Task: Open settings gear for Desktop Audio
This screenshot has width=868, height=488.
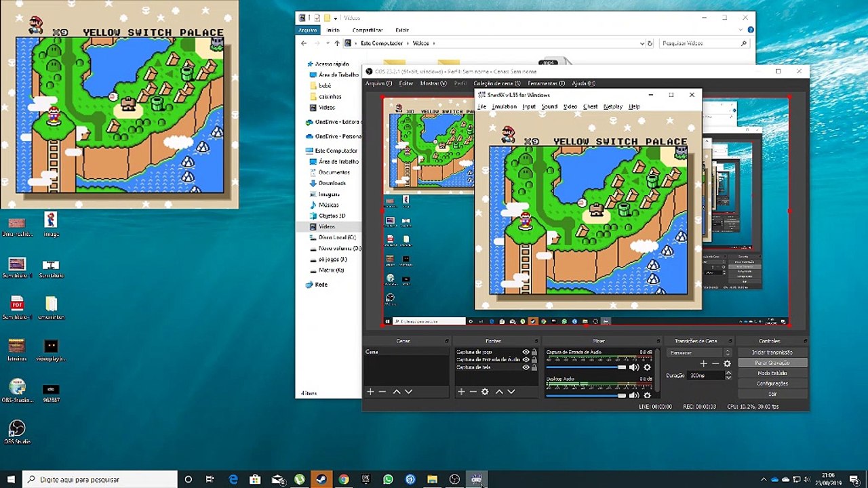Action: (647, 395)
